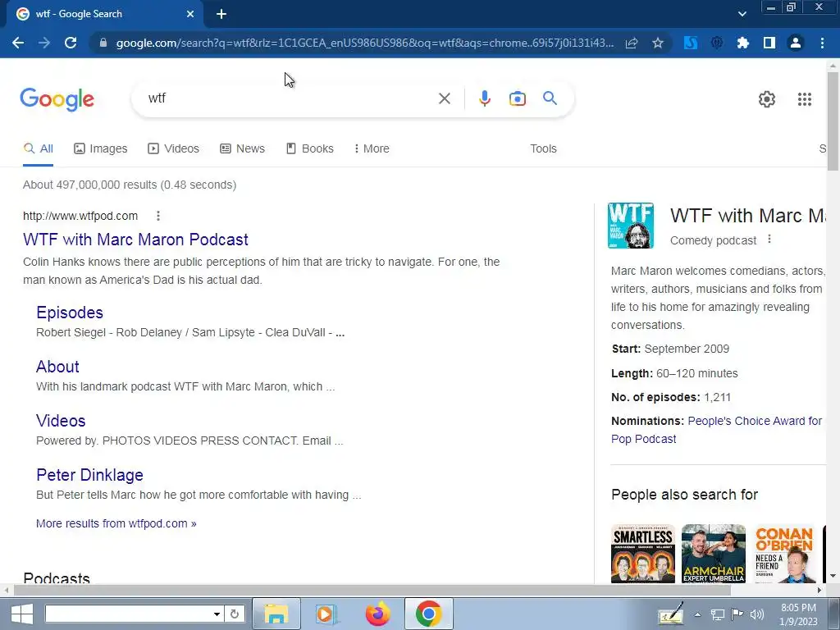Open the Videos sitelink under wtfpod
This screenshot has height=630, width=840.
tap(61, 421)
